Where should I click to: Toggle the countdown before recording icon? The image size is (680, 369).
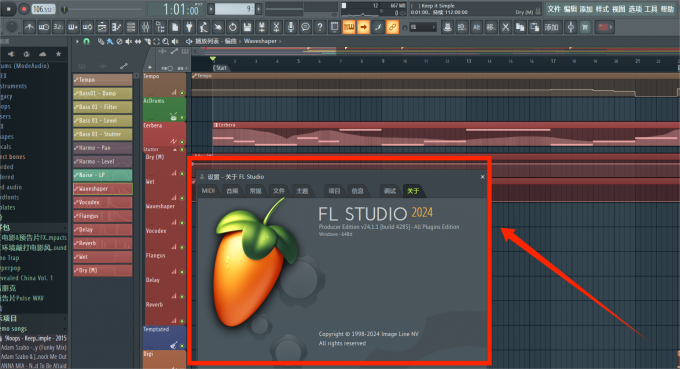click(x=58, y=27)
